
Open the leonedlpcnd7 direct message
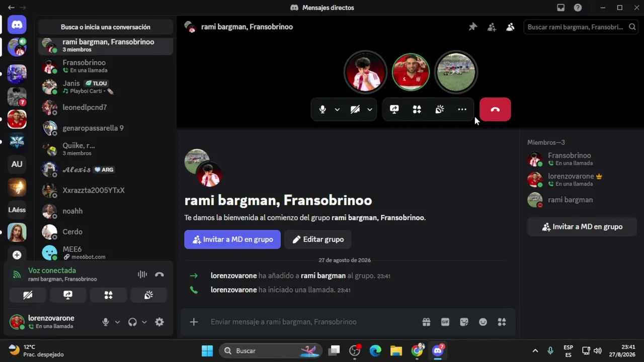(106, 107)
